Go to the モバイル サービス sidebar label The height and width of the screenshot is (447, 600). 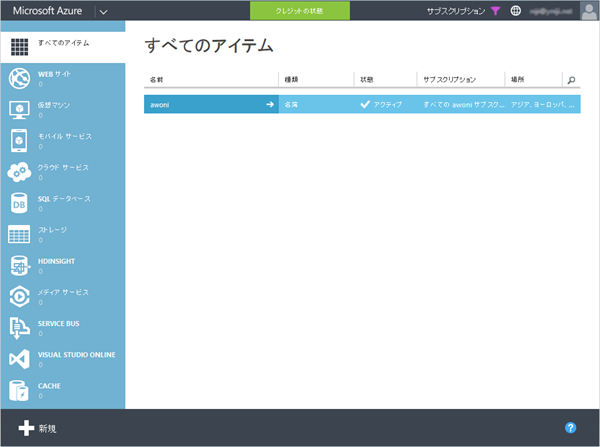[x=65, y=137]
